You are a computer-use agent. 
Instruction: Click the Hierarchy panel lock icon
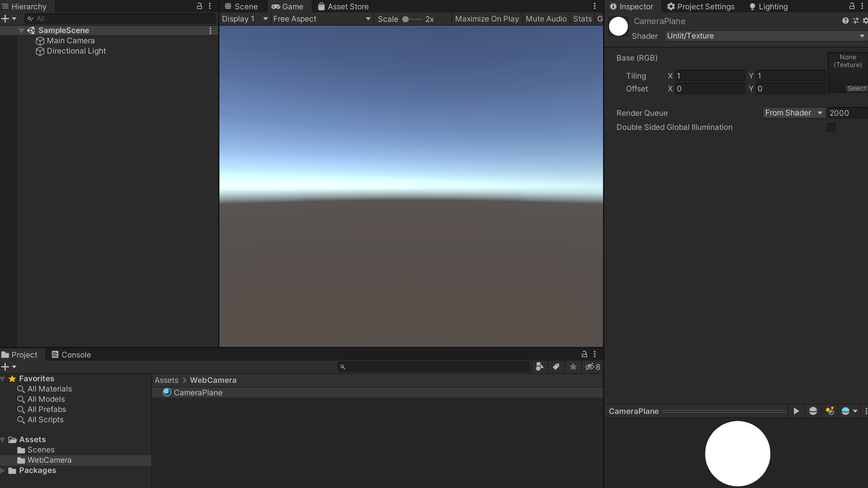[199, 6]
